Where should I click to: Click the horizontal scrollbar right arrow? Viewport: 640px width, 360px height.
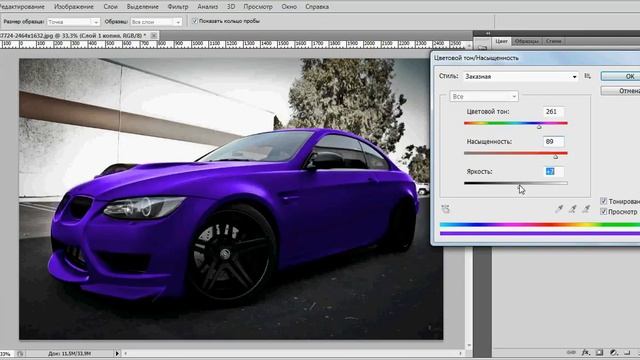click(x=460, y=353)
